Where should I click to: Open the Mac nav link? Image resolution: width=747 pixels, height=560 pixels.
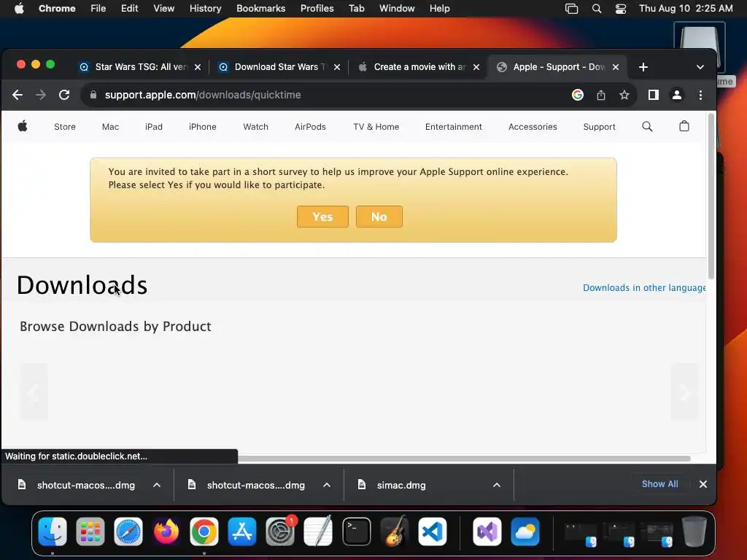[x=110, y=127]
